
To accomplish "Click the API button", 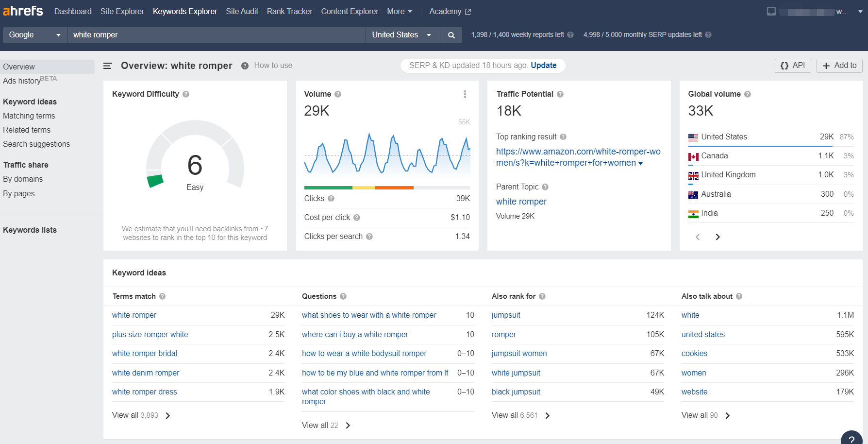I will coord(792,66).
